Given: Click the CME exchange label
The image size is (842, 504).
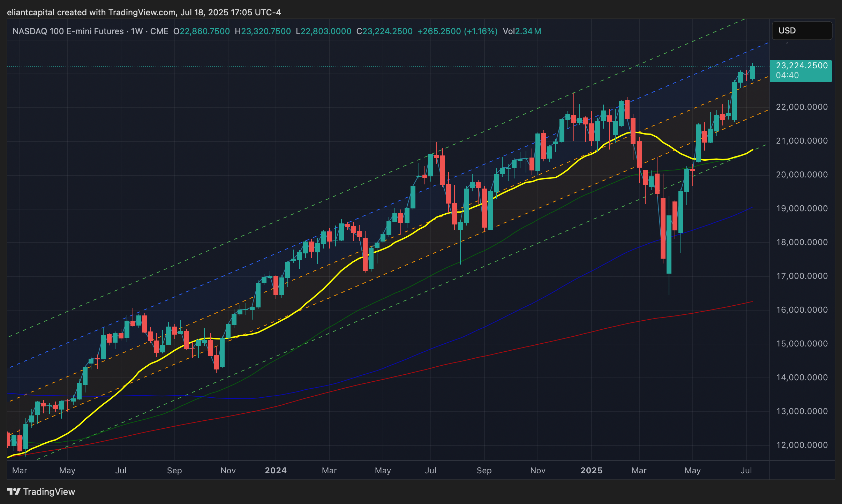Looking at the screenshot, I should [159, 31].
